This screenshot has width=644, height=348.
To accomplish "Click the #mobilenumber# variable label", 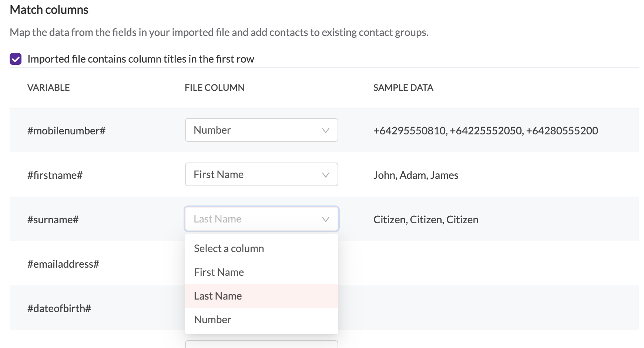I will coord(67,131).
